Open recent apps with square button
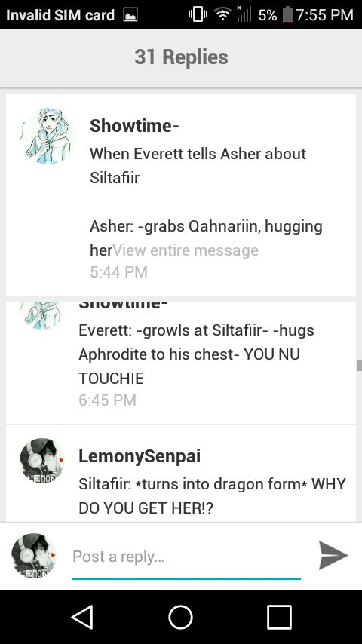The image size is (362, 644). [279, 617]
